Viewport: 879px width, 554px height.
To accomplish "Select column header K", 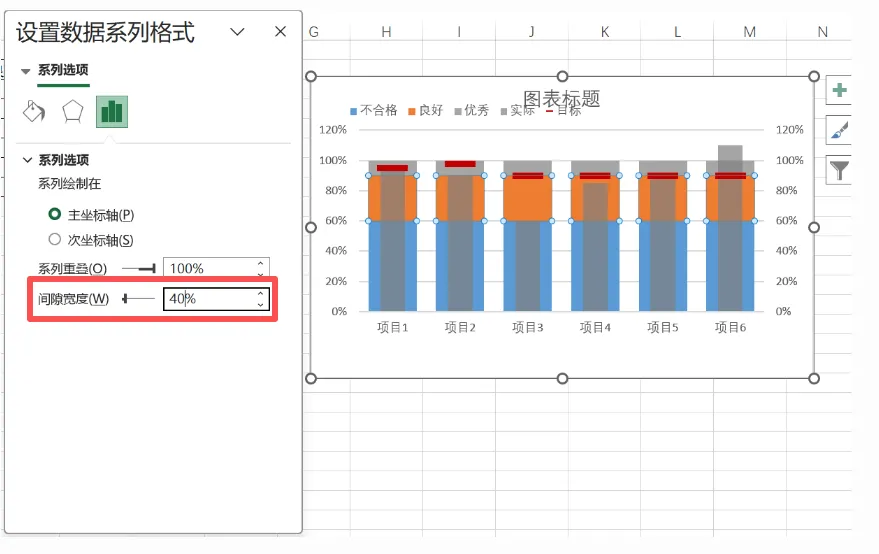I will pyautogui.click(x=604, y=32).
